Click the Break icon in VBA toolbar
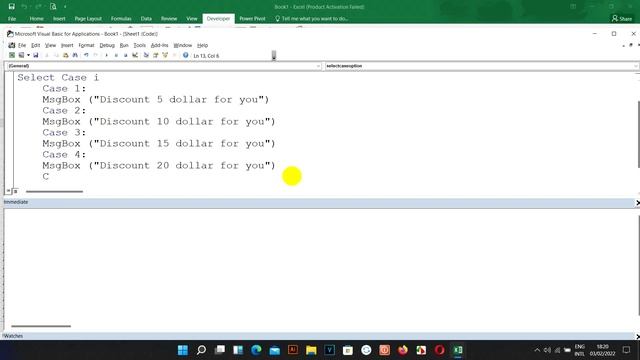This screenshot has width=640, height=360. [116, 55]
